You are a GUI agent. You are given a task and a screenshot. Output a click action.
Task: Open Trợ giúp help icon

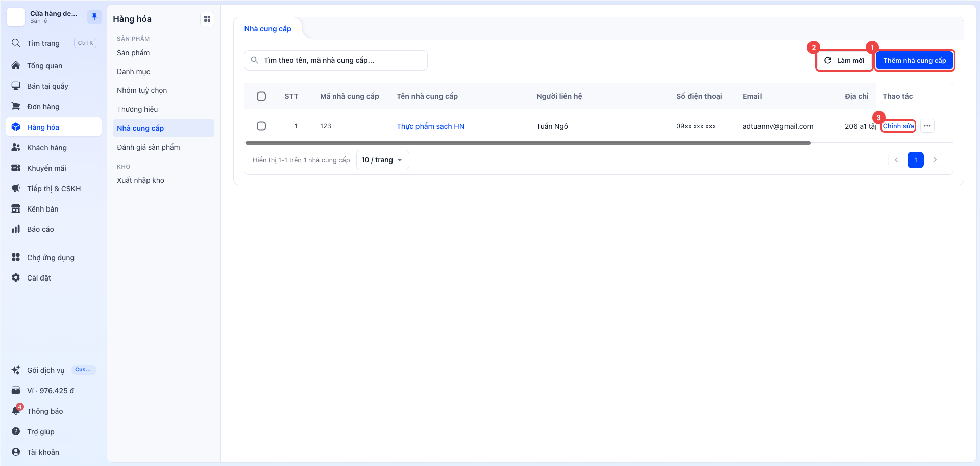(x=16, y=431)
